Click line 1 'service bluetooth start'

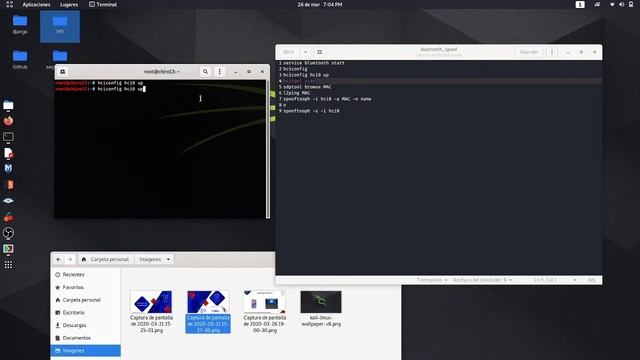(x=314, y=63)
